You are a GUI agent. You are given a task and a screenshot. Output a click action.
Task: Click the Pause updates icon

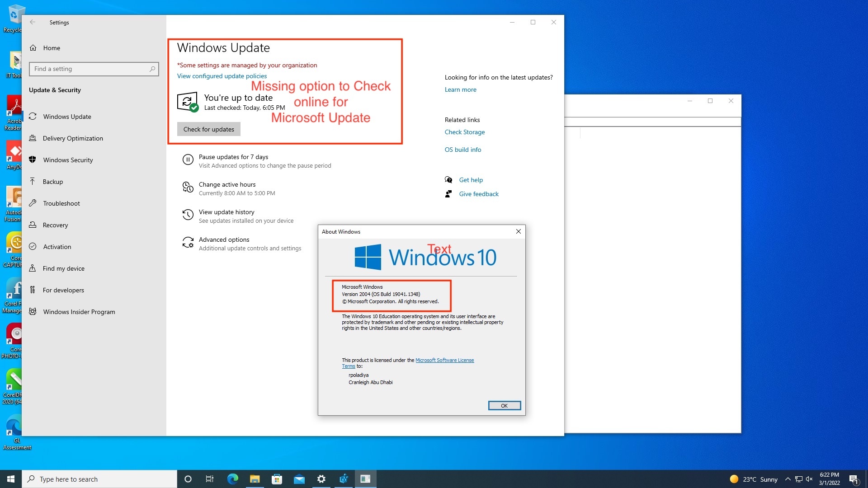(x=188, y=160)
